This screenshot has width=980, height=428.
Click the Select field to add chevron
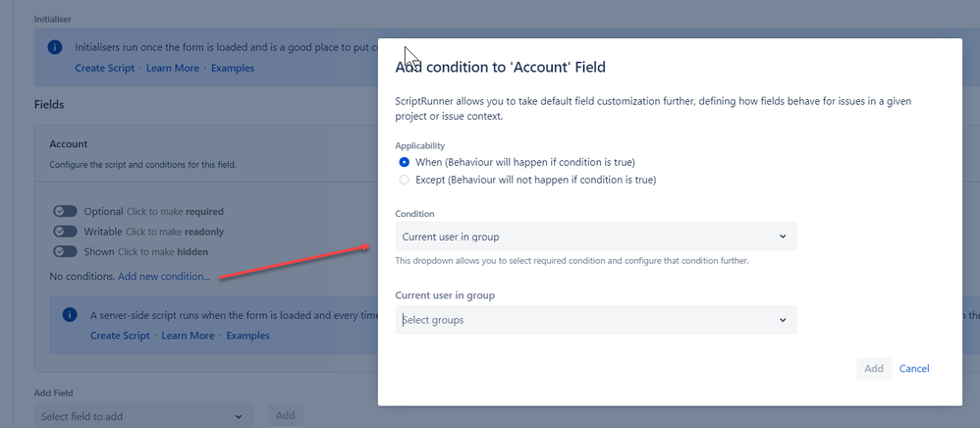point(238,417)
